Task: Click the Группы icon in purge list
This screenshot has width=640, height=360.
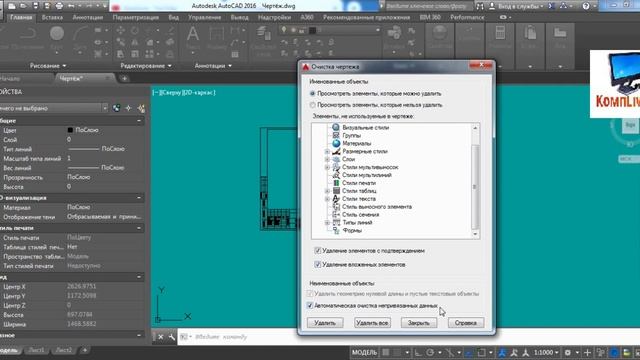Action: point(336,135)
